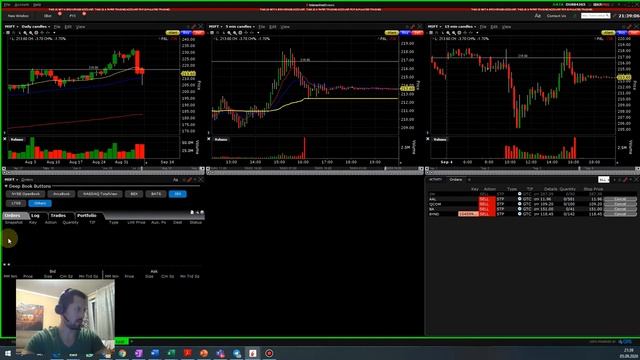
Task: Click blue Buy button on Daily chart
Action: point(187,33)
